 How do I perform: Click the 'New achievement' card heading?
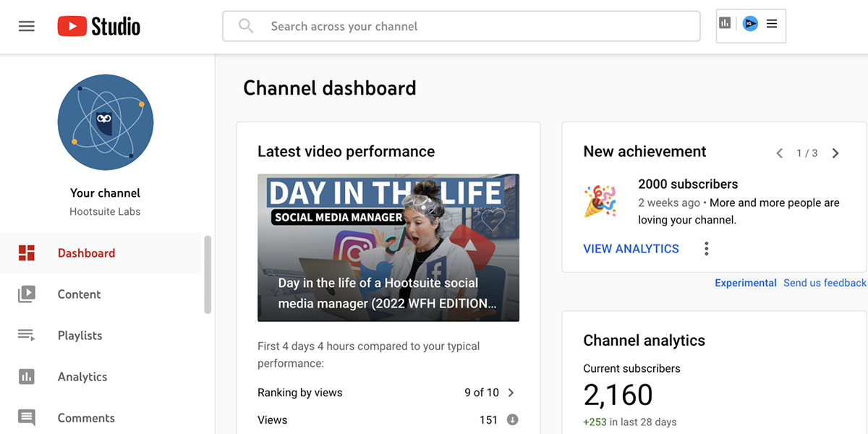pyautogui.click(x=644, y=152)
